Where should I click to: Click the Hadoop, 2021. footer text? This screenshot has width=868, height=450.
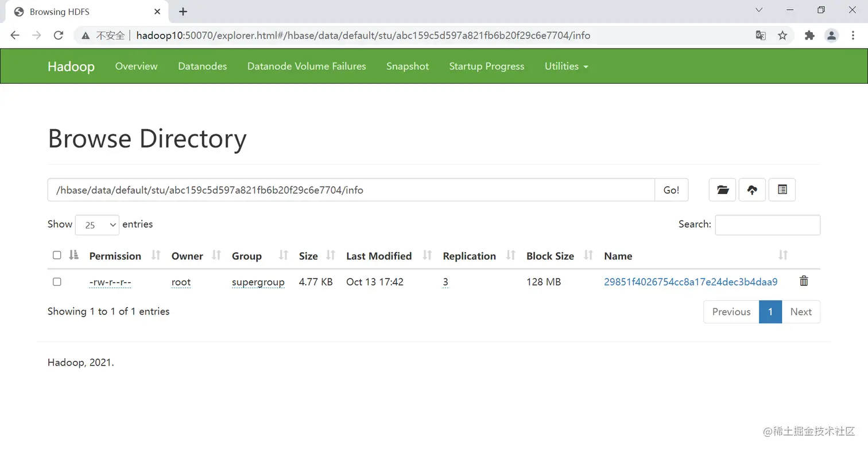click(x=81, y=363)
